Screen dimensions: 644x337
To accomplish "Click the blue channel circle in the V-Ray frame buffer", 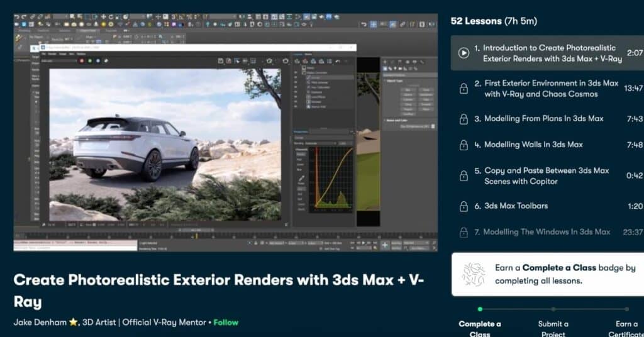I will pyautogui.click(x=97, y=61).
